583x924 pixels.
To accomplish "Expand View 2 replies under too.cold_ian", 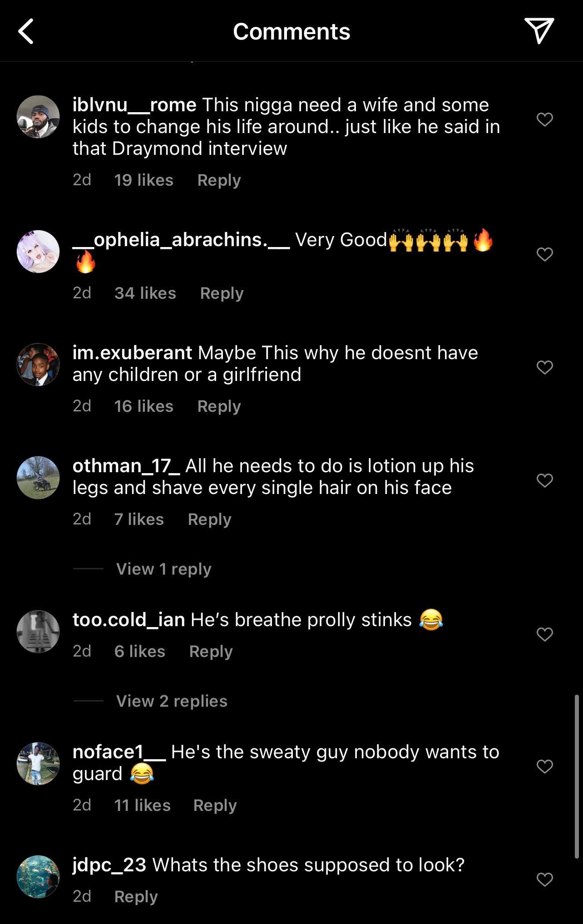I will point(172,701).
